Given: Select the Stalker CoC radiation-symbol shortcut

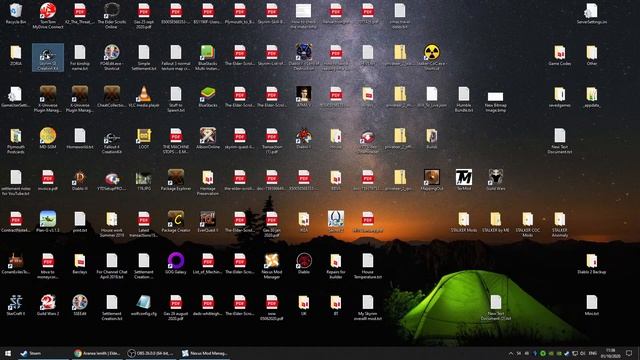Looking at the screenshot, I should 431,58.
